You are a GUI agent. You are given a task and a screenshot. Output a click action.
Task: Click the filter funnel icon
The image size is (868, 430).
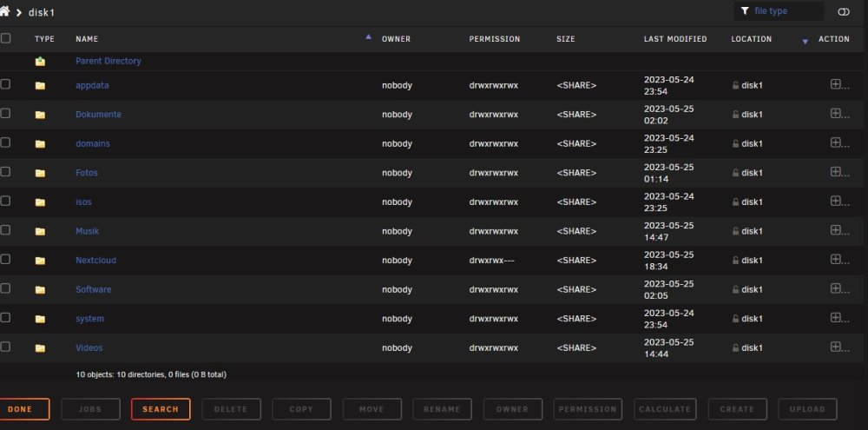[x=745, y=10]
